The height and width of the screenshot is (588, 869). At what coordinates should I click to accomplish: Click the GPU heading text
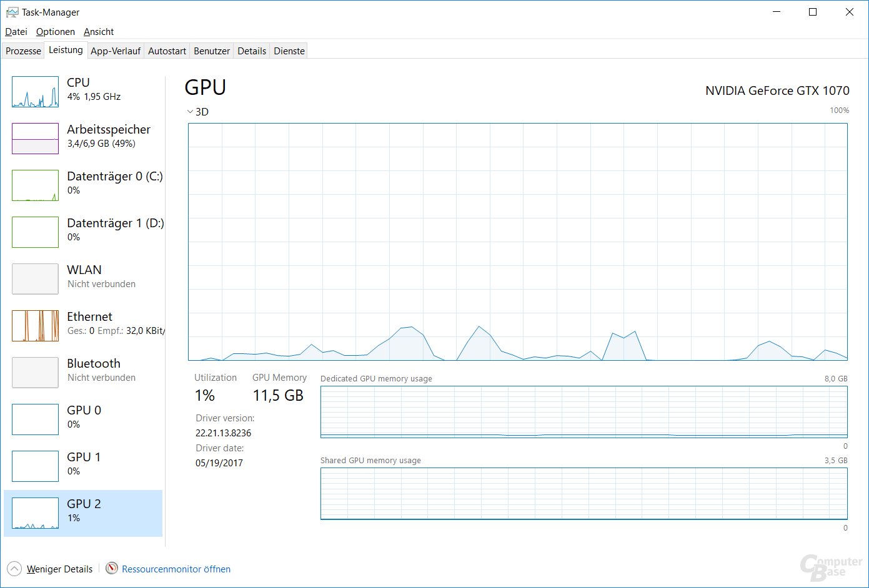[x=206, y=87]
